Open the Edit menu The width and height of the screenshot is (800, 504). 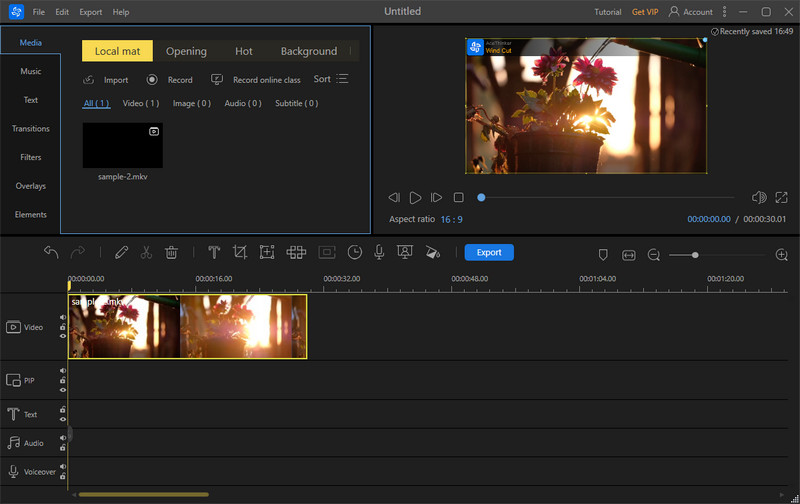pos(62,12)
